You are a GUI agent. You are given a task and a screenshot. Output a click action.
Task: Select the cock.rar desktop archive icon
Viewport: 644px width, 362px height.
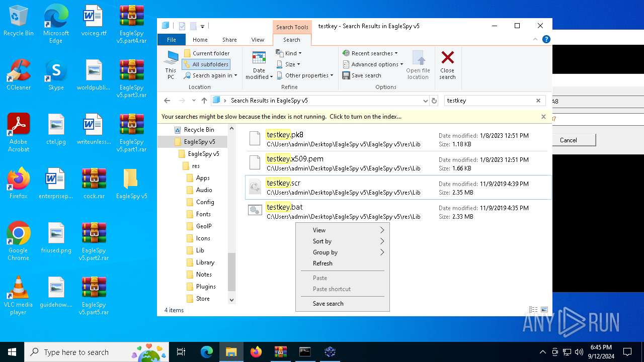(x=94, y=184)
